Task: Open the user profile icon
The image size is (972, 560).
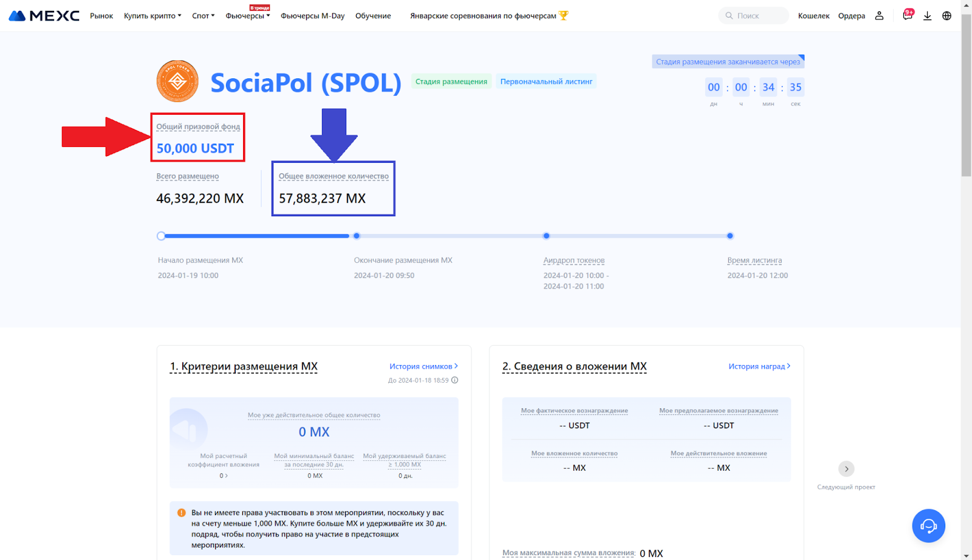Action: (879, 16)
